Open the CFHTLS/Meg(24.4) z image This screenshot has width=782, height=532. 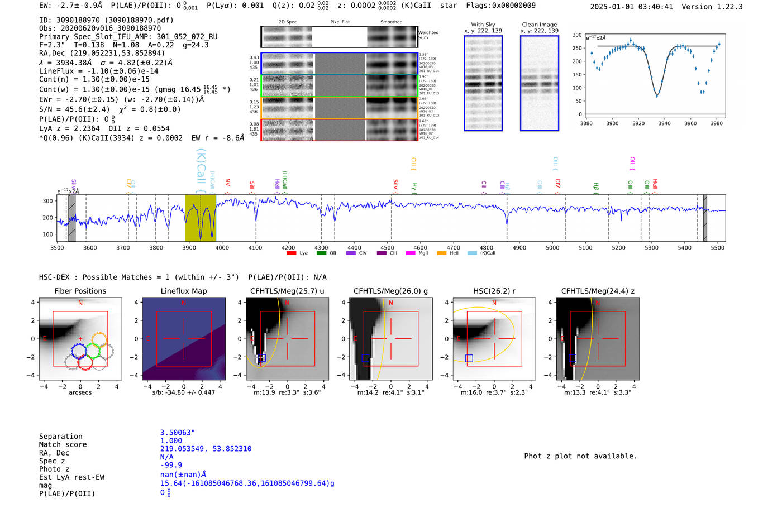[x=598, y=339]
